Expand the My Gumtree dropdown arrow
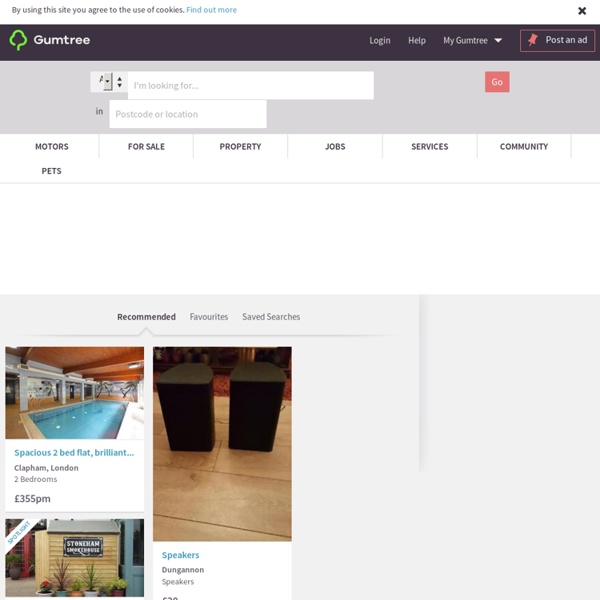 pyautogui.click(x=498, y=40)
